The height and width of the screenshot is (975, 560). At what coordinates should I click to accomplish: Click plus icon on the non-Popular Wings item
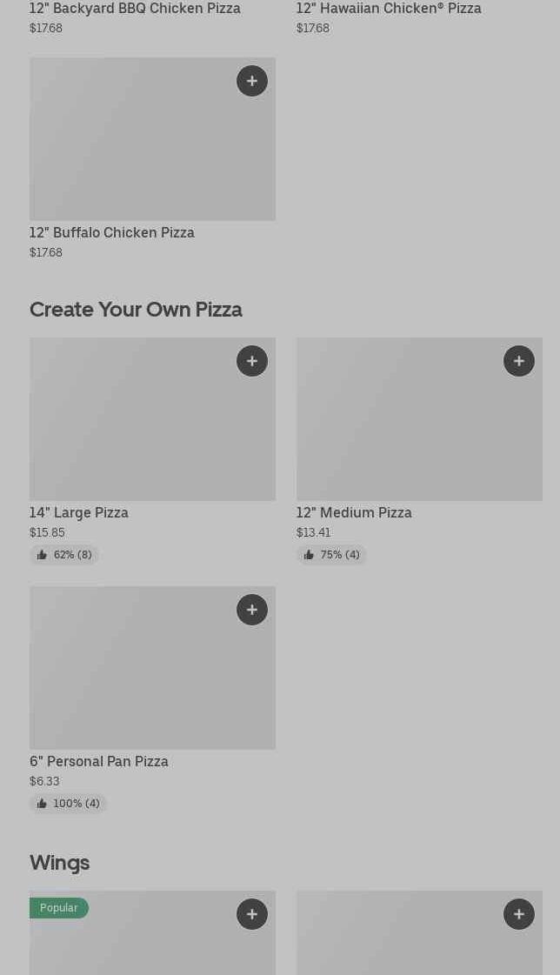[519, 914]
